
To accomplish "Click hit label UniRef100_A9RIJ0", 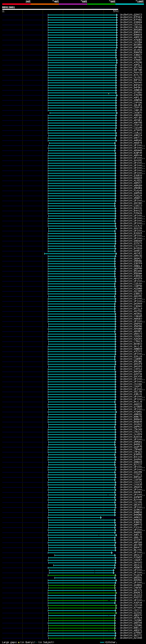I will [131, 535].
